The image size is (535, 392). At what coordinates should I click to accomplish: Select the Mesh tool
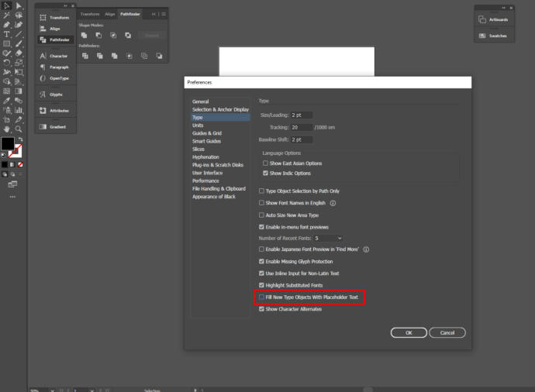[x=6, y=91]
